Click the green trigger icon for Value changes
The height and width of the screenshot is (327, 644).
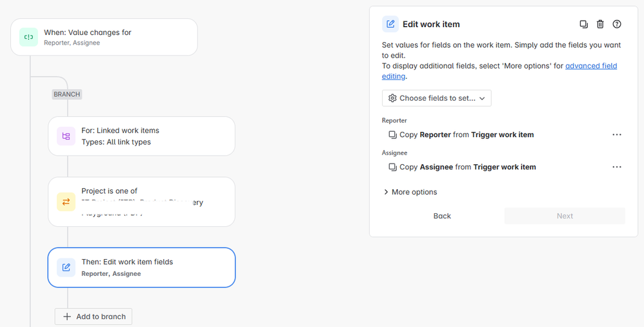click(28, 37)
